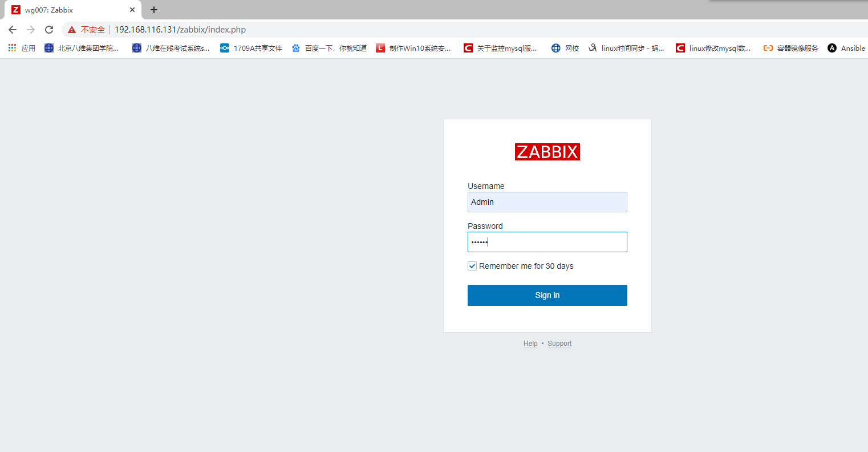Open a new tab with plus icon
The image size is (868, 452).
[x=154, y=10]
